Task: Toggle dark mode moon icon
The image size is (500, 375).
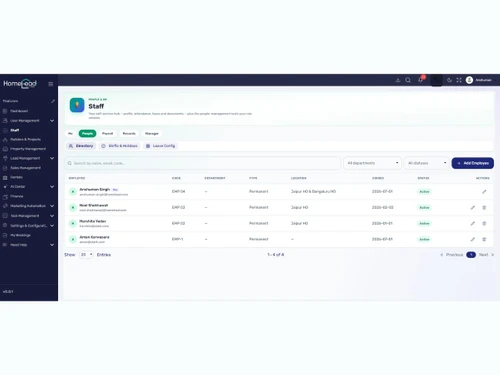Action: coord(449,80)
